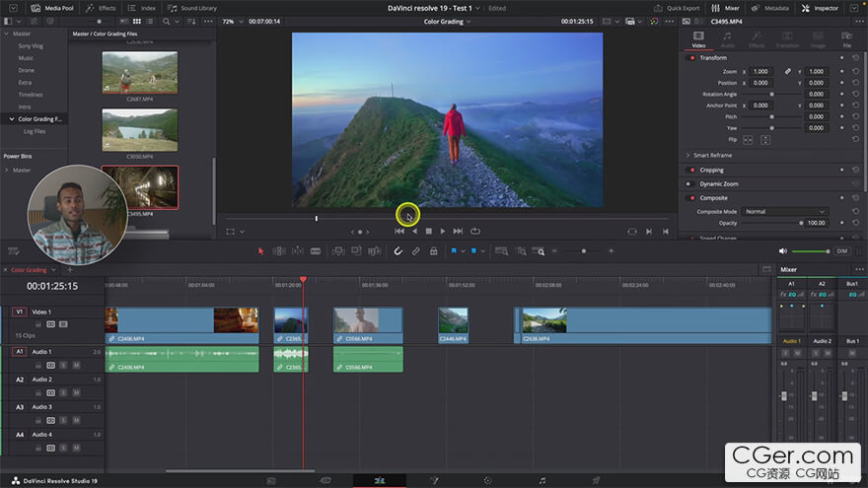Adjust the monitor volume slider

811,251
